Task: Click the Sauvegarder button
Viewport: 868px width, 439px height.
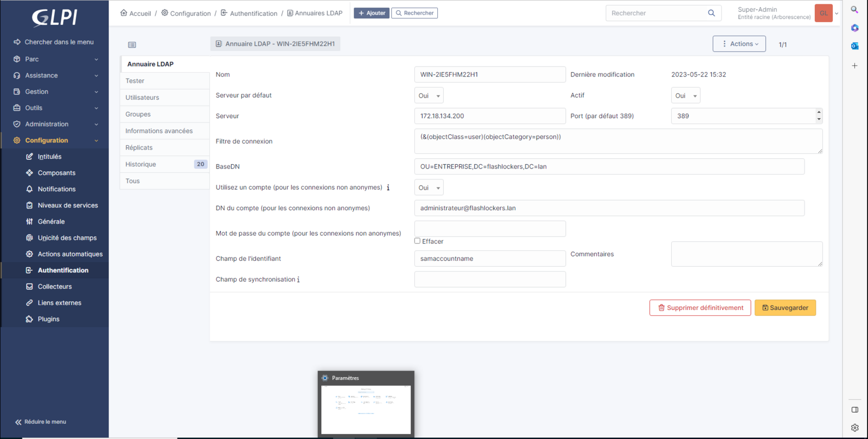Action: [785, 308]
